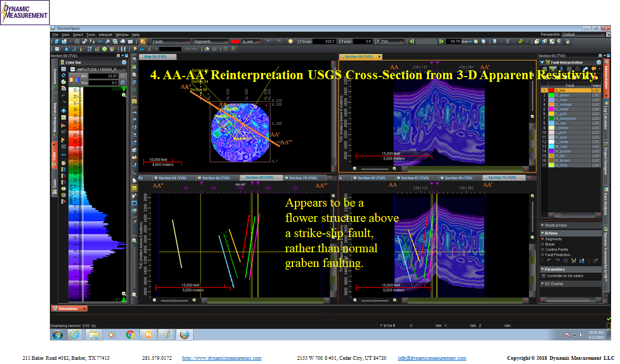Open the Segments mode dropdown
Screen dimensions: 620x364
(x=211, y=41)
